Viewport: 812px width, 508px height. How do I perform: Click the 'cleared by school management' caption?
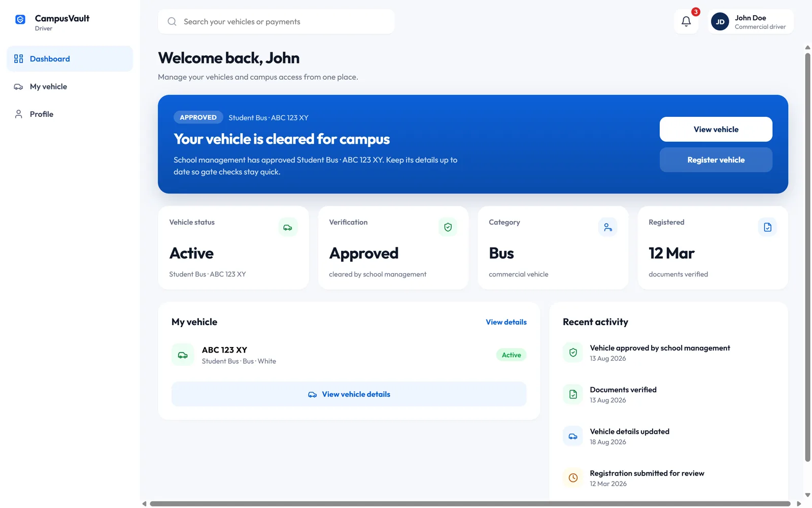pyautogui.click(x=378, y=274)
